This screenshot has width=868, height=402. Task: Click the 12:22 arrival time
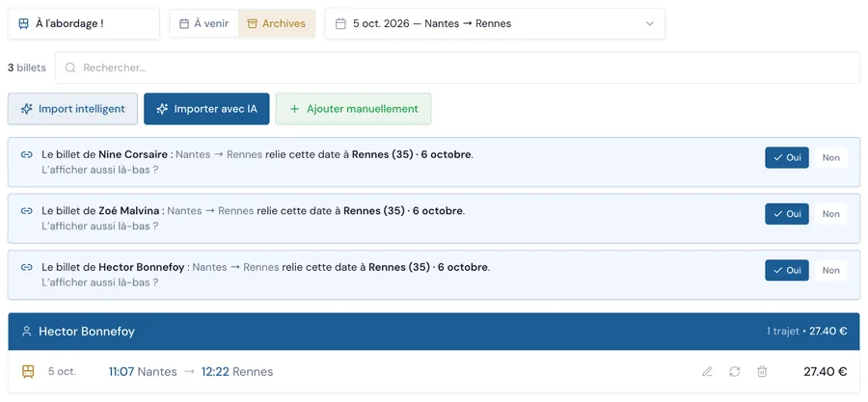coord(215,371)
